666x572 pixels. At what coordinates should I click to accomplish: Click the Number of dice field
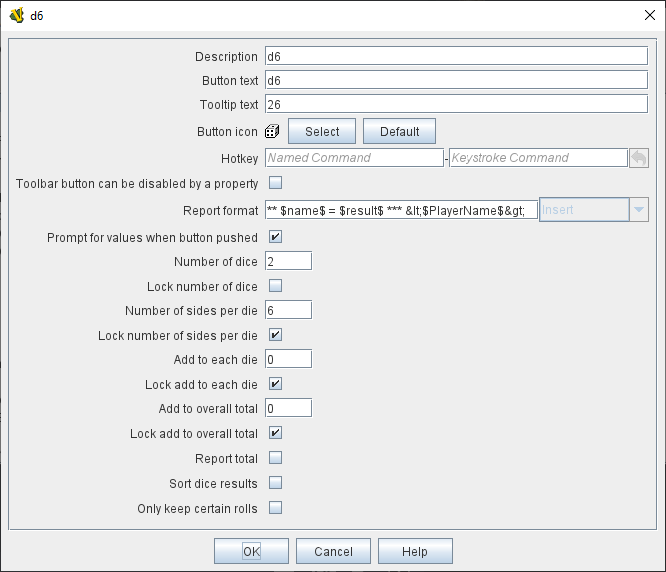tap(288, 261)
